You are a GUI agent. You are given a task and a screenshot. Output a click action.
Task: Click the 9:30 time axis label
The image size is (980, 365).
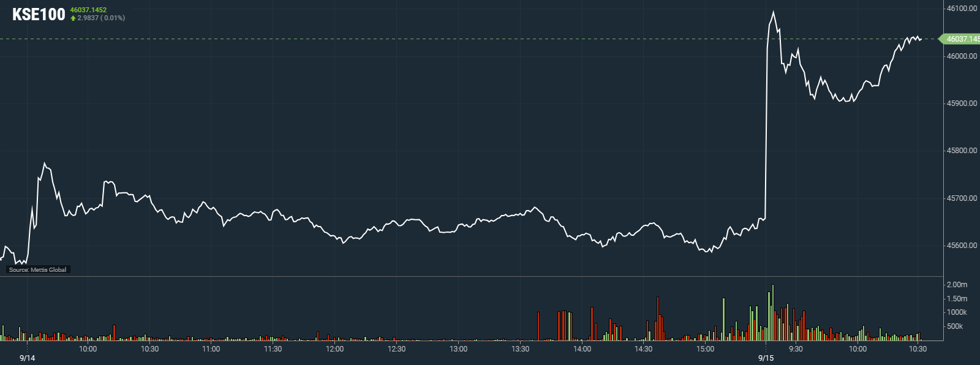[796, 349]
